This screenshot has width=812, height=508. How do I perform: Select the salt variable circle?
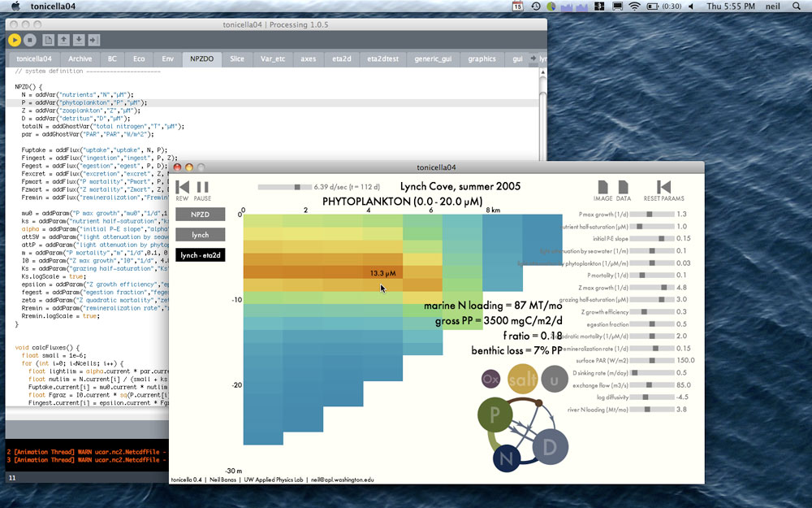(522, 380)
